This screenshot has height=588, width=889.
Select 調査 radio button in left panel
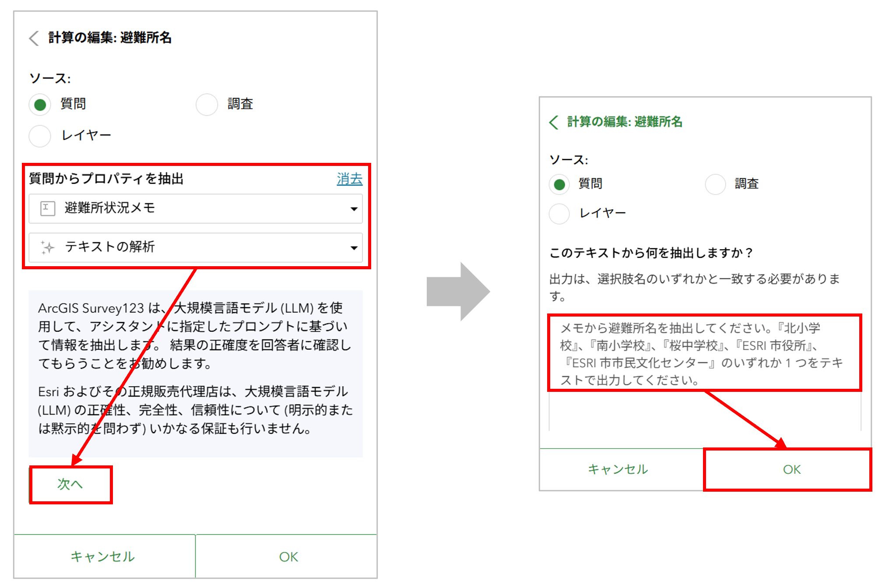[207, 105]
